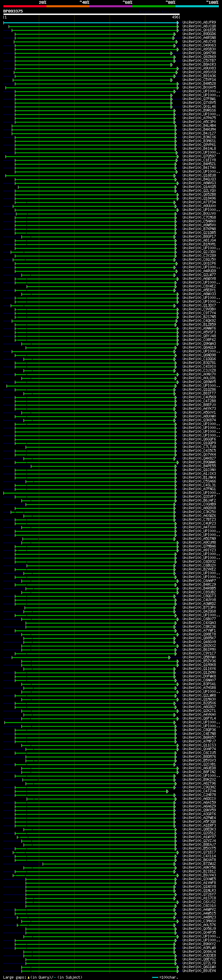Click the UniRef100_B0XAY5 label
This screenshot has width=222, height=980.
[x=199, y=88]
